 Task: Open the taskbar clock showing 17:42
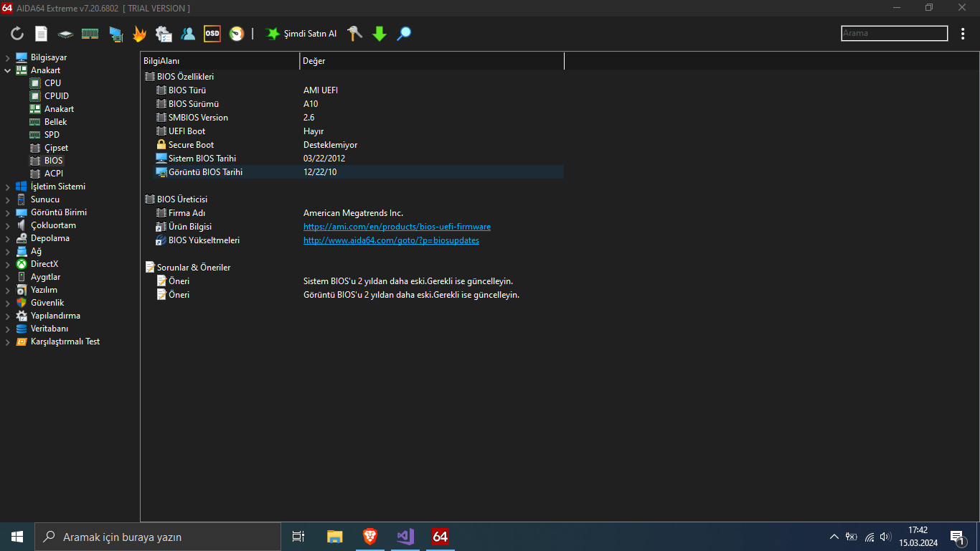click(918, 537)
